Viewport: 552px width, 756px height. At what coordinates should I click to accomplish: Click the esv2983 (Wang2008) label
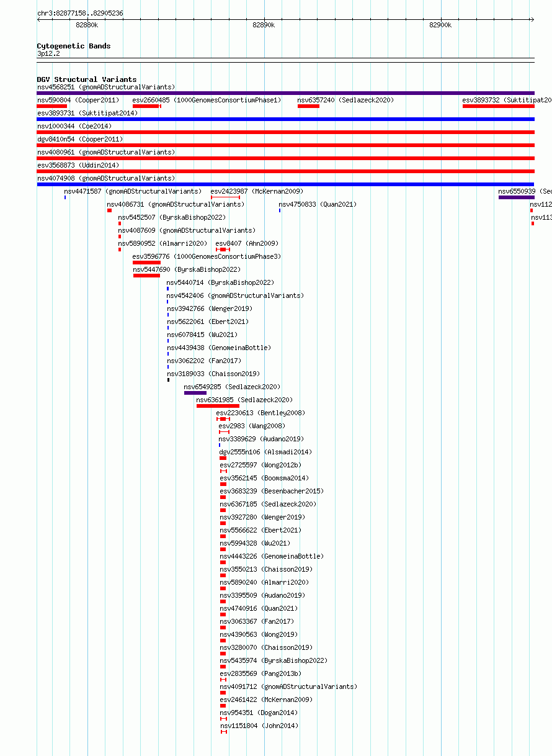click(x=252, y=426)
